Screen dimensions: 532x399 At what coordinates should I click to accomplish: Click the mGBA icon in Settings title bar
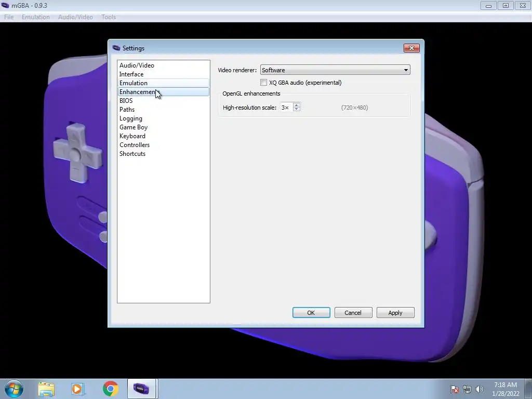pos(116,48)
